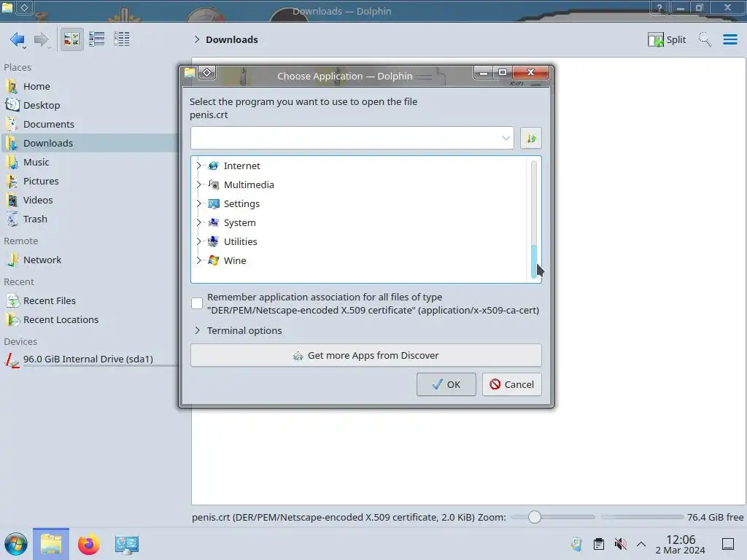Click the weather or updates tray icon
The height and width of the screenshot is (560, 747).
(x=576, y=544)
